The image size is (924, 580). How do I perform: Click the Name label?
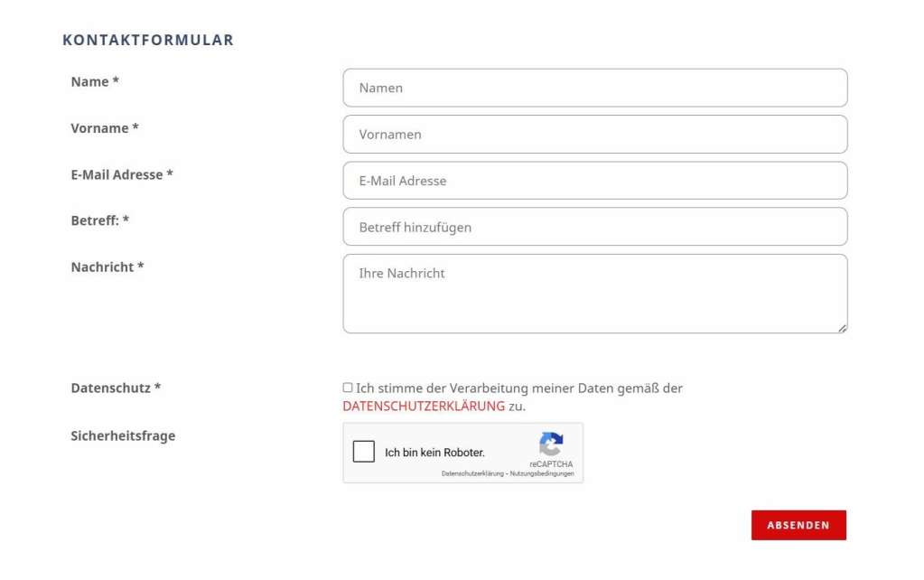tap(94, 81)
